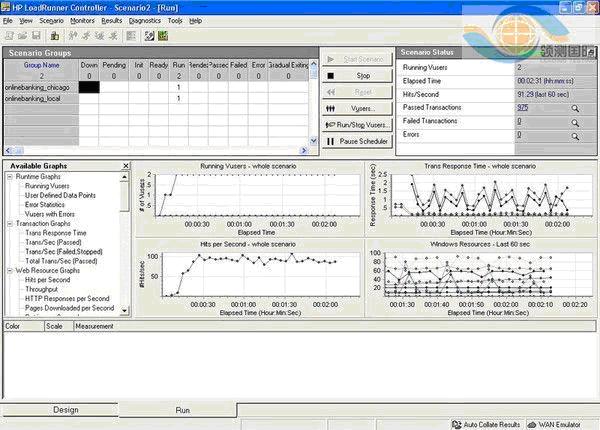Click the Save scenario toolbar icon
Screen dimensions: 600x430
[x=37, y=35]
